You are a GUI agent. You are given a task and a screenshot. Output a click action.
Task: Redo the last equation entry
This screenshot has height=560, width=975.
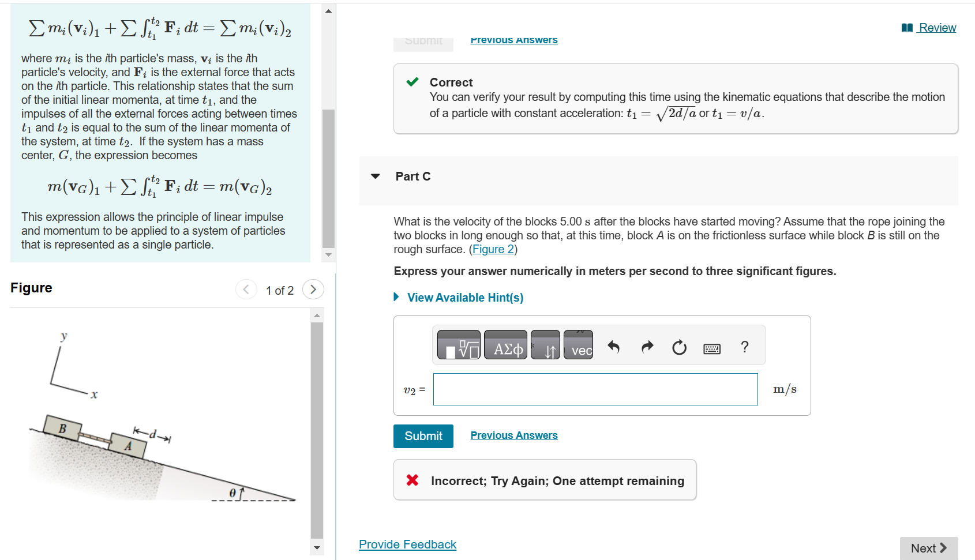[x=647, y=347]
